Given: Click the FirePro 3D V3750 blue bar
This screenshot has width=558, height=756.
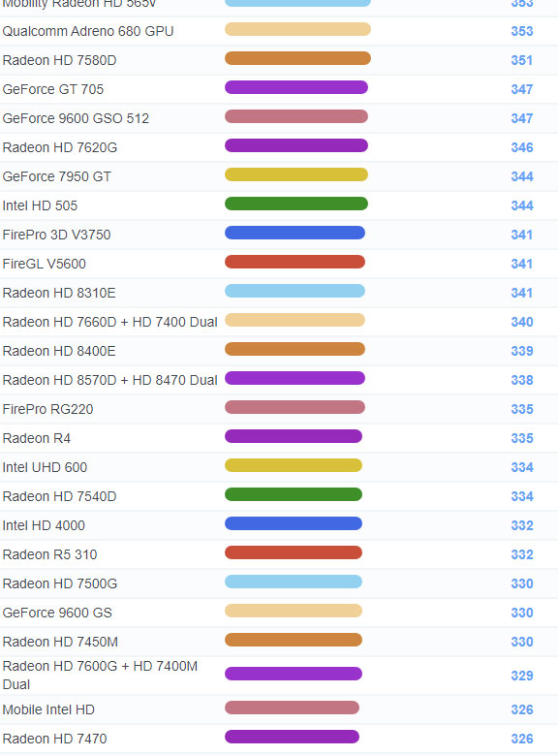Looking at the screenshot, I should [294, 233].
